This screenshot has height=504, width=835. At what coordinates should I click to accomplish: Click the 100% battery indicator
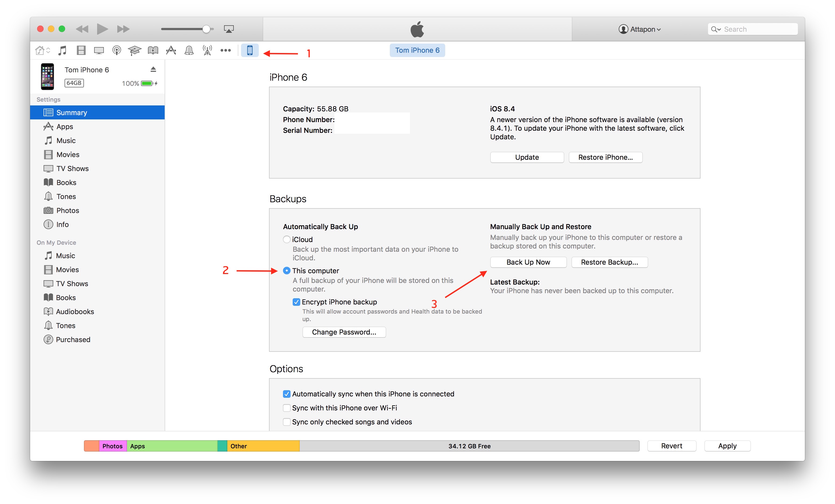tap(140, 83)
